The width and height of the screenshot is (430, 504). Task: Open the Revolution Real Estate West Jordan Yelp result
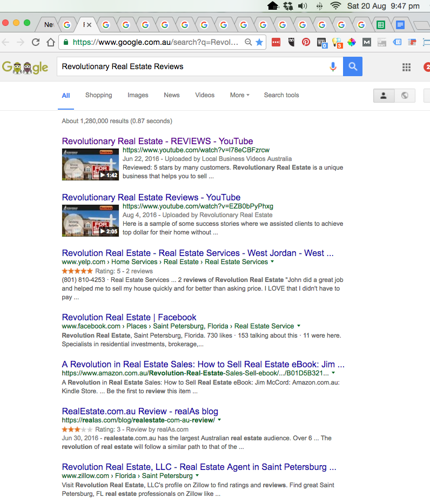[x=198, y=253]
